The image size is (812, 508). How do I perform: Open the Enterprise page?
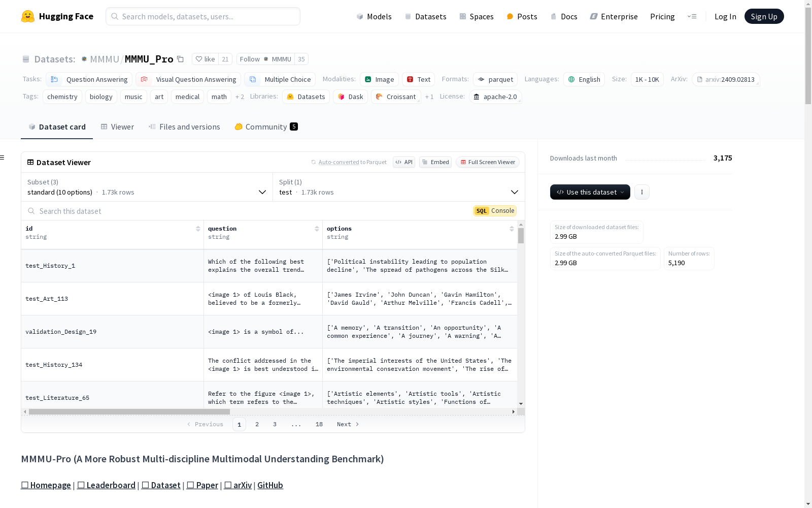[x=614, y=16]
